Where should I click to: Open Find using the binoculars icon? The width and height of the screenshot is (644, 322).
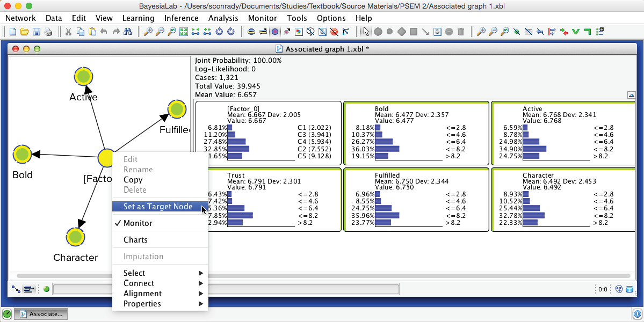128,32
